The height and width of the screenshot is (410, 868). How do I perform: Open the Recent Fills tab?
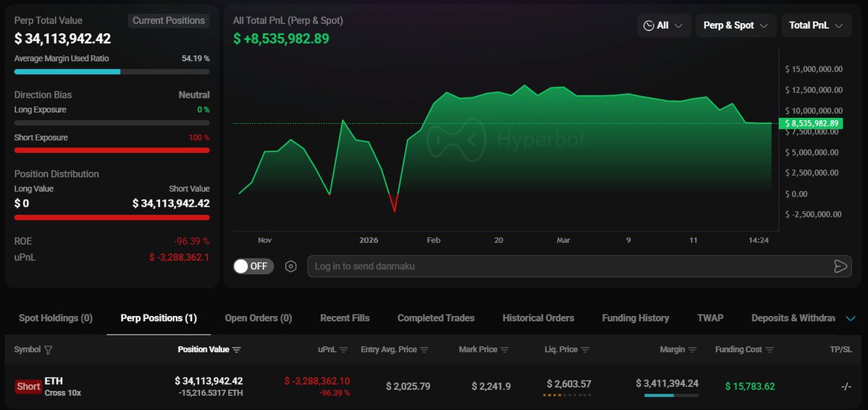point(345,318)
